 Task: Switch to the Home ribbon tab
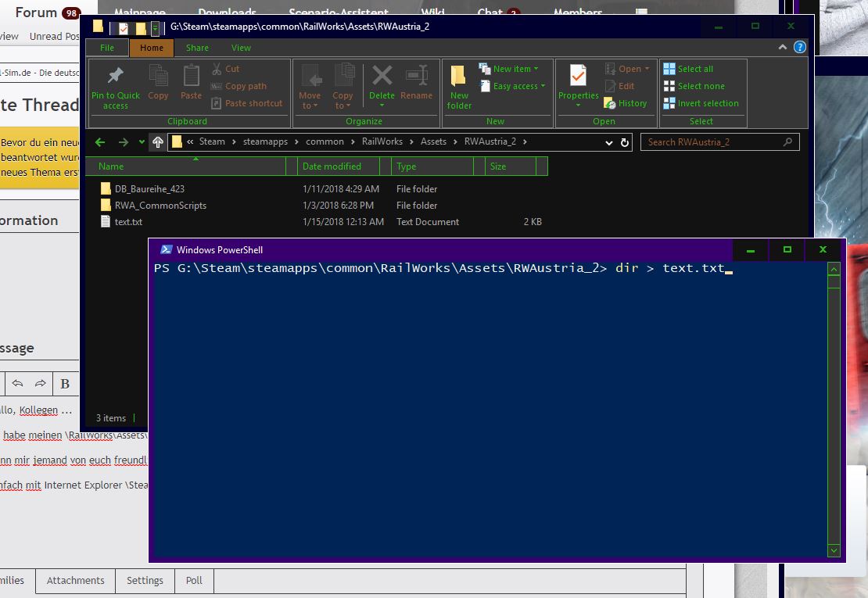152,48
